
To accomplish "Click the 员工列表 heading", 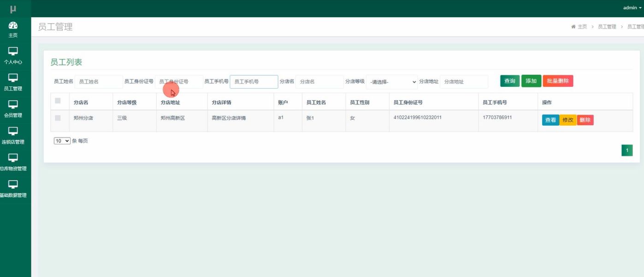I will tap(66, 62).
